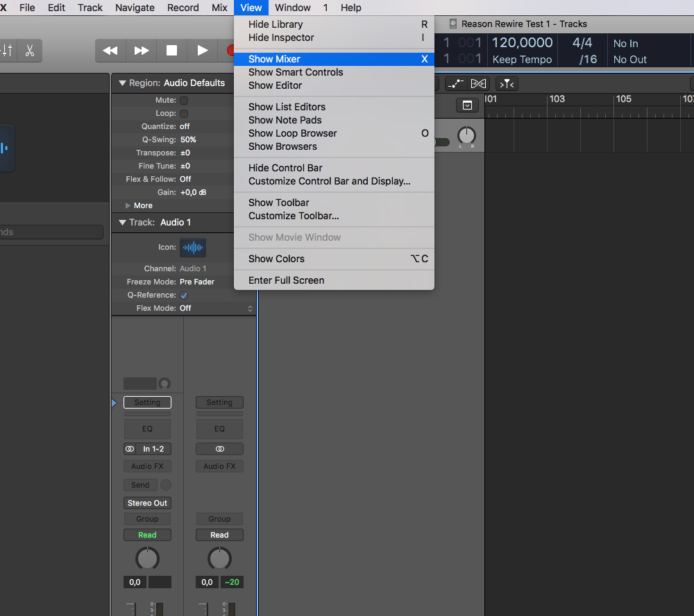Open the Flex Mode dropdown
Image resolution: width=694 pixels, height=616 pixels.
[217, 309]
